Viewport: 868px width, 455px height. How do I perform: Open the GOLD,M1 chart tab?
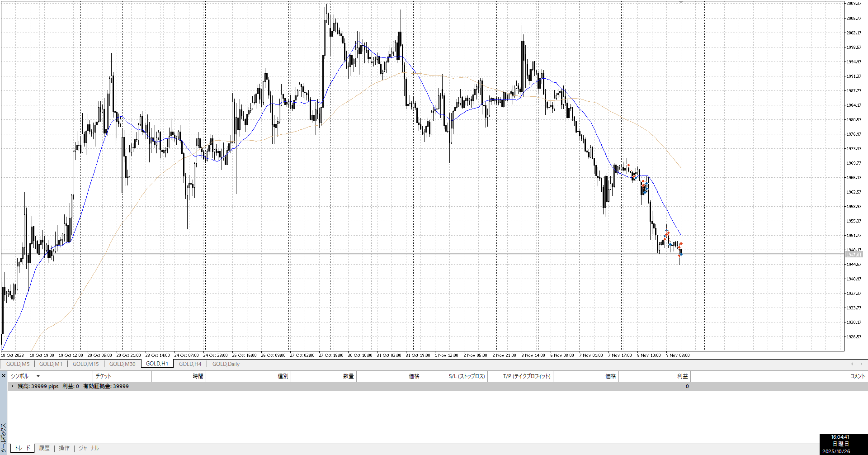point(51,364)
